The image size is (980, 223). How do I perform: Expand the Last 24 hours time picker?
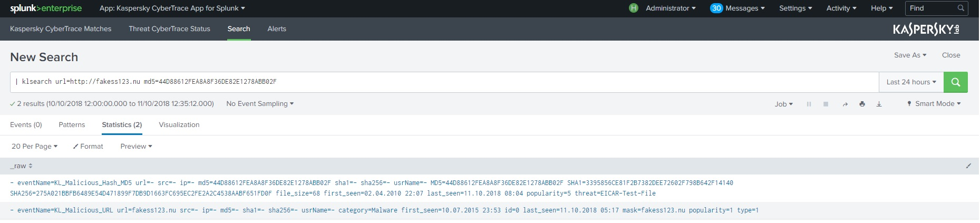click(911, 82)
